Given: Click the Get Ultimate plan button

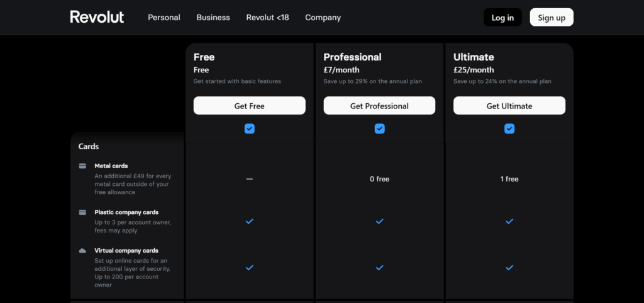Looking at the screenshot, I should click(509, 106).
